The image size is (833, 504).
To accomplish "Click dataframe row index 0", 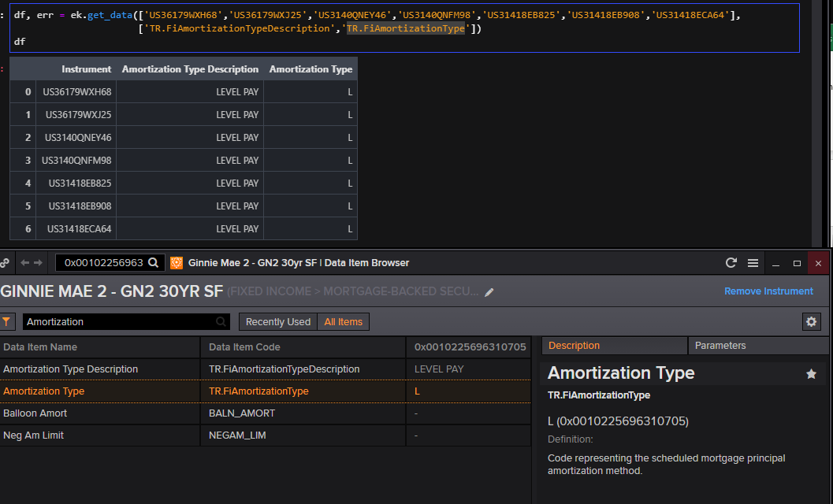I will [23, 92].
